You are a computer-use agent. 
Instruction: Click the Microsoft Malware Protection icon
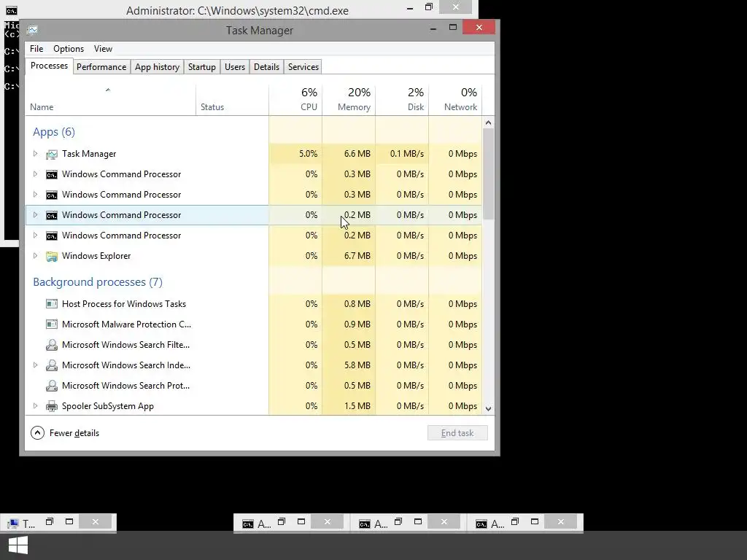[52, 324]
